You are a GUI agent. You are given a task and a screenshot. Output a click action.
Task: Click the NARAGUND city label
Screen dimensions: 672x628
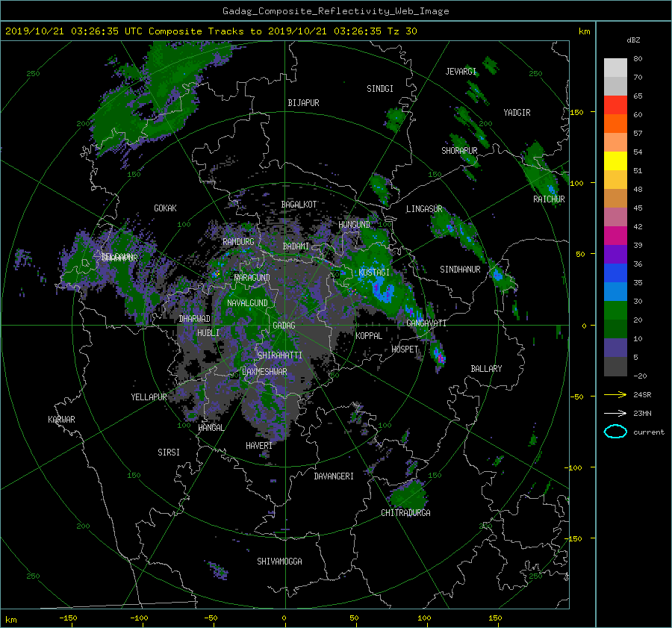(252, 277)
